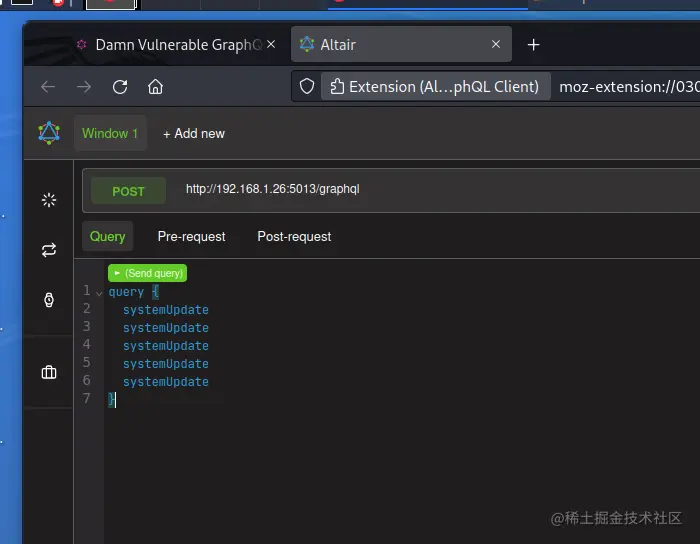The image size is (700, 544).
Task: Click the closing brace on line 7
Action: [x=111, y=399]
